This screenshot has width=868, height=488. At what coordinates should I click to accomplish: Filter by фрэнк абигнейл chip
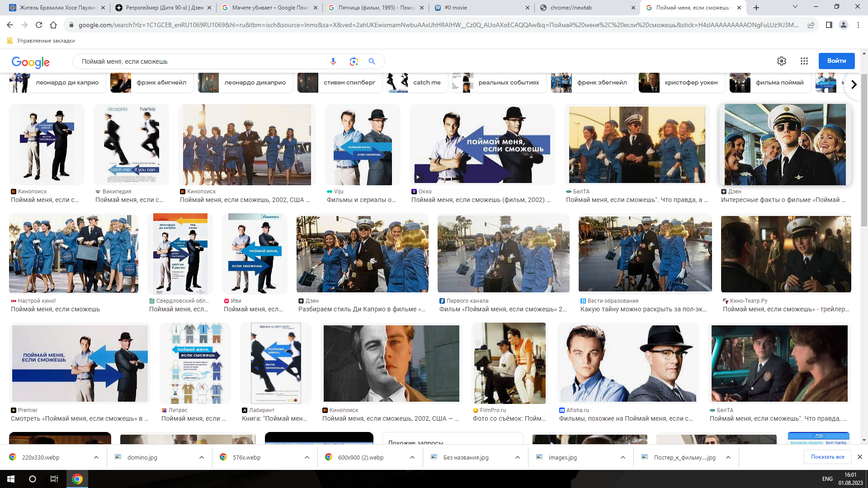[x=151, y=83]
